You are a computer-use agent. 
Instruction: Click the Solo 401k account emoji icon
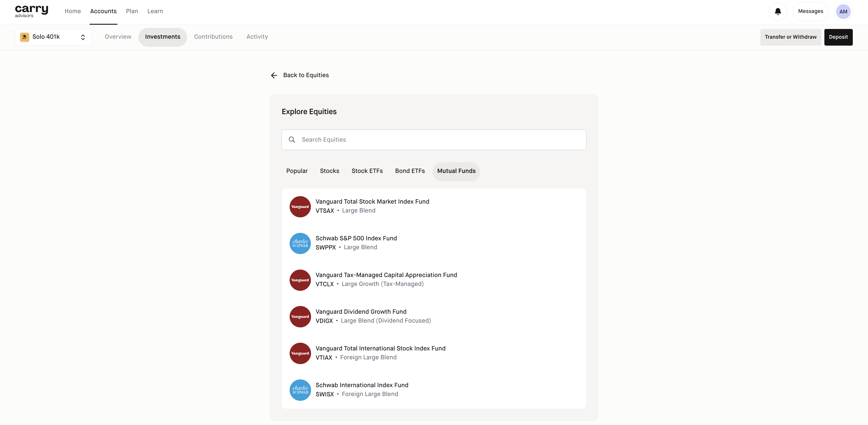coord(25,37)
